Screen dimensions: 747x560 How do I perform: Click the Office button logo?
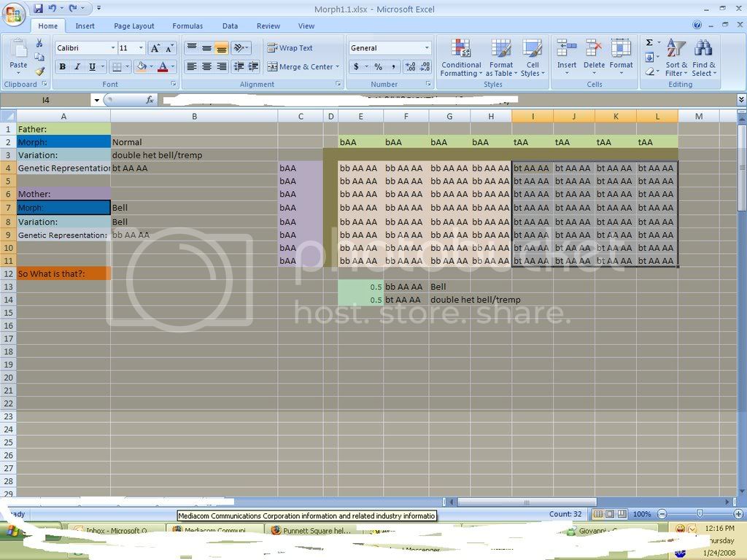click(x=13, y=13)
